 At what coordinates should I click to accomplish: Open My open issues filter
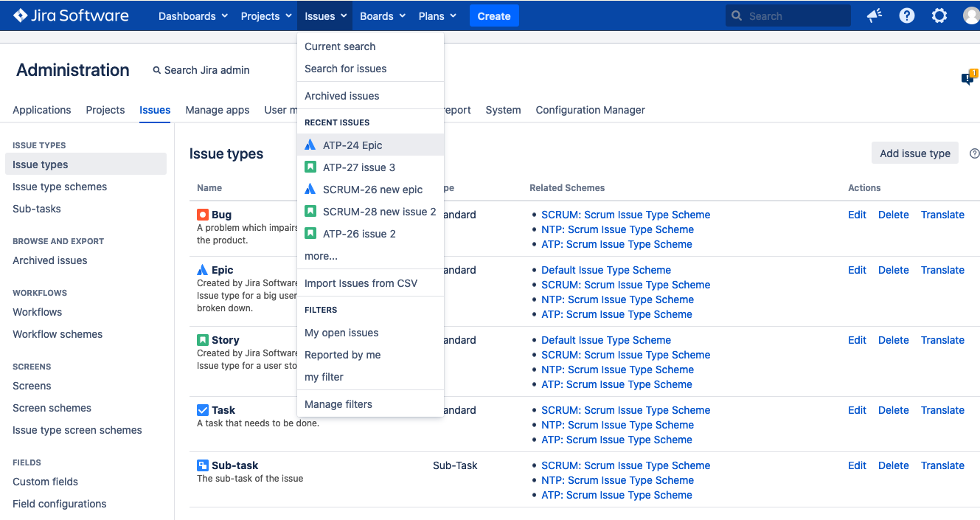[370, 333]
